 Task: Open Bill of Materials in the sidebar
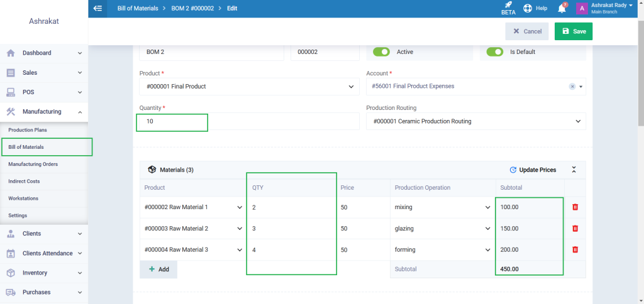point(26,147)
